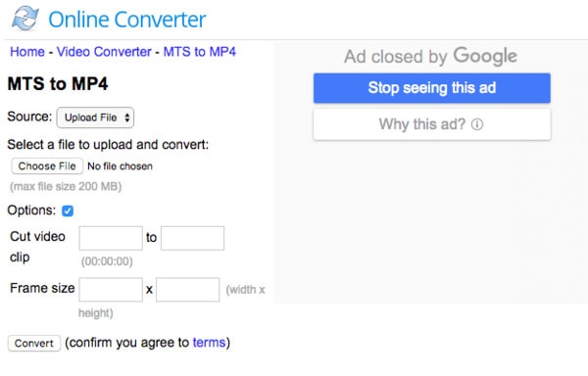This screenshot has height=376, width=588.
Task: Click the Frame size width field
Action: 111,290
